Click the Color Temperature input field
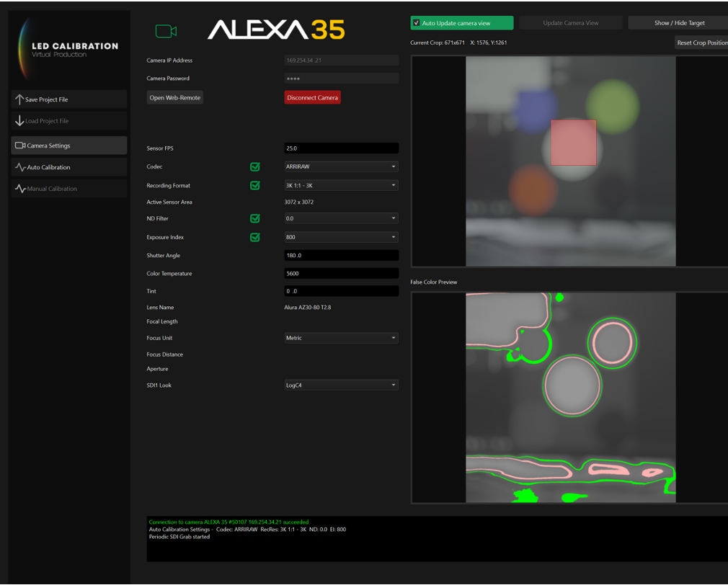728x585 pixels. point(341,274)
